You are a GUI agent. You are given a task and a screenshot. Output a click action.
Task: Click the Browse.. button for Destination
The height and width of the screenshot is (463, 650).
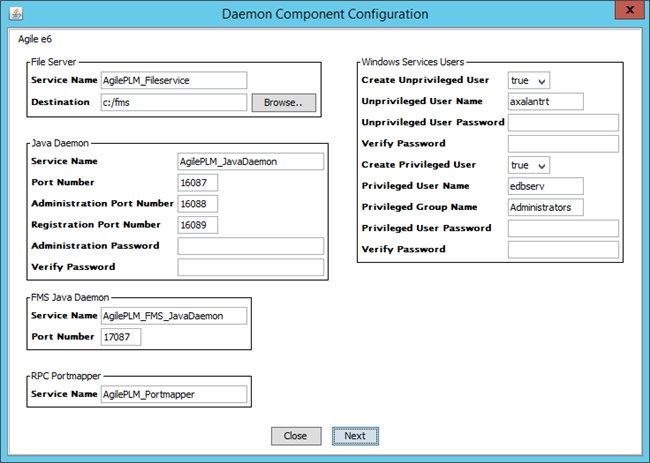click(284, 102)
